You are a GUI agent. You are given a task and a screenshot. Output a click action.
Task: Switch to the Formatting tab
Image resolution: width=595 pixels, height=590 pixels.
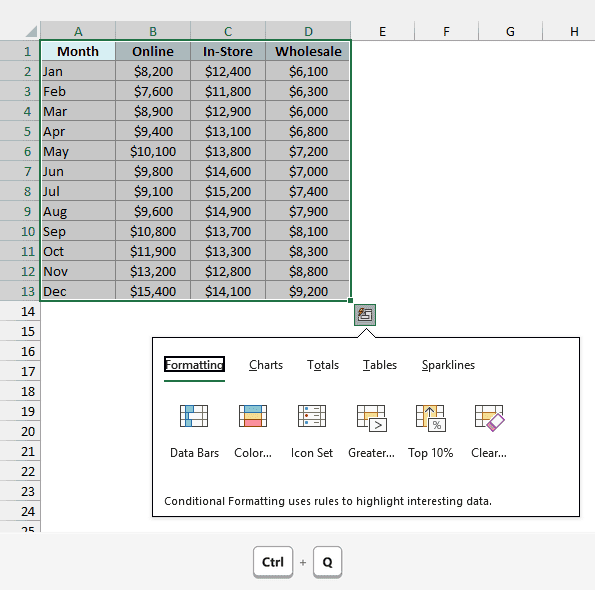(194, 365)
